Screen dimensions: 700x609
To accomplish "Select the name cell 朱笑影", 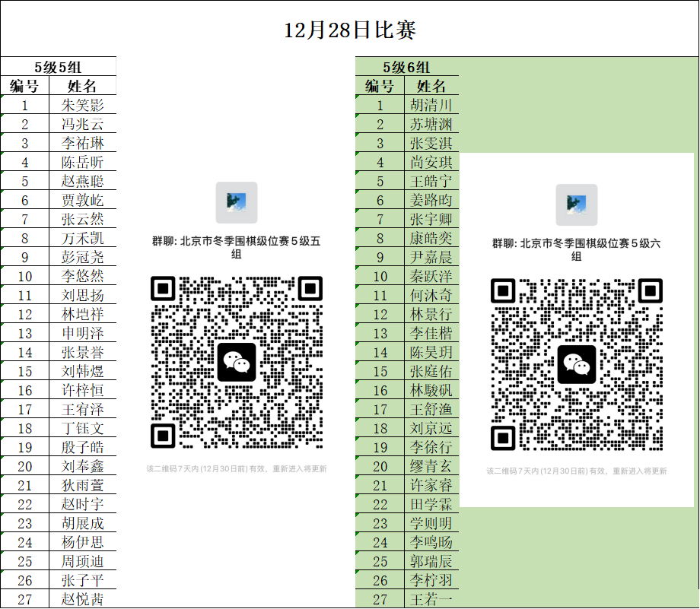I will (83, 105).
